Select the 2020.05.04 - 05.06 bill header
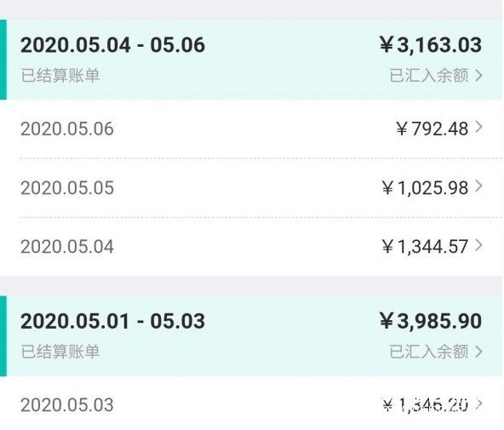Image resolution: width=504 pixels, height=430 pixels. tap(252, 60)
